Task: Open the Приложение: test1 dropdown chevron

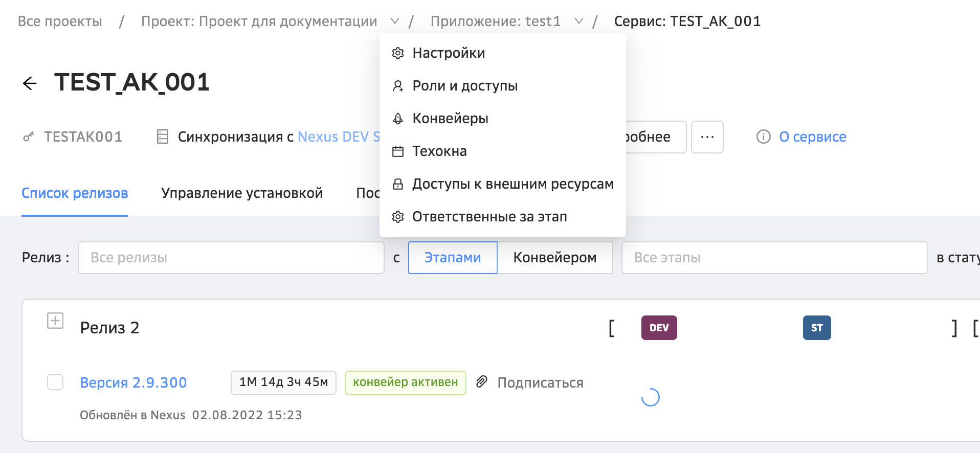Action: [578, 21]
